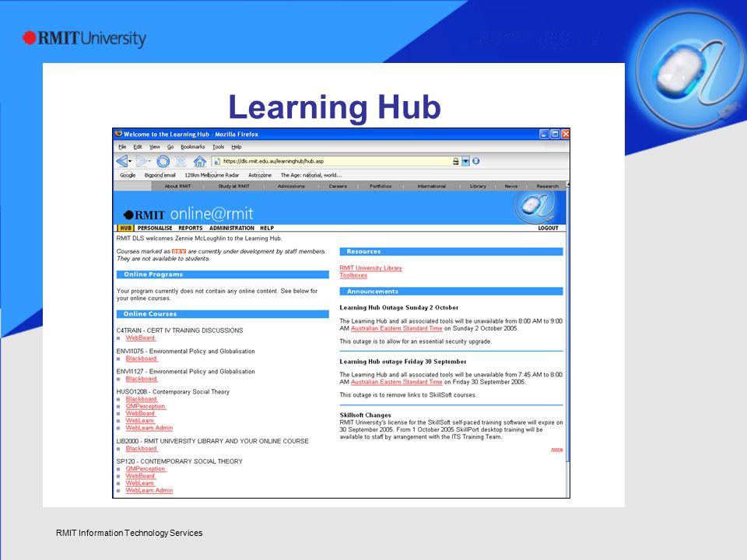Screen dimensions: 747x560
Task: Open Blackboard under ENVI1127 course
Action: (x=142, y=379)
